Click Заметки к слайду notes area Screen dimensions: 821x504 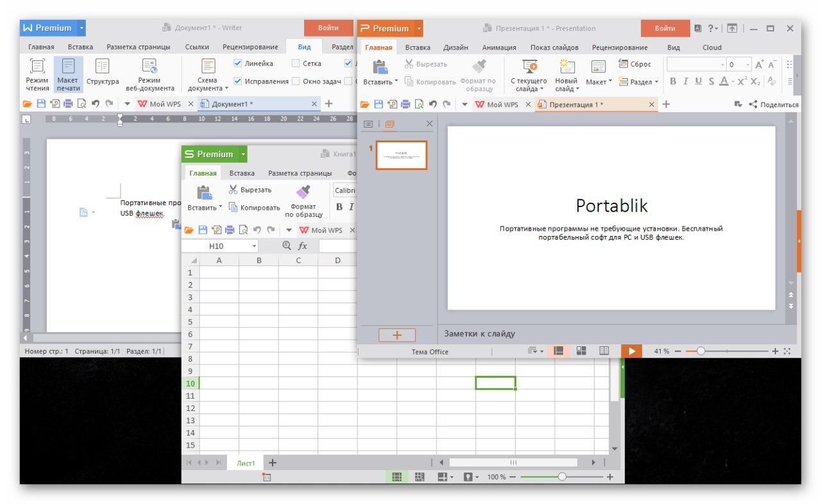pos(480,333)
